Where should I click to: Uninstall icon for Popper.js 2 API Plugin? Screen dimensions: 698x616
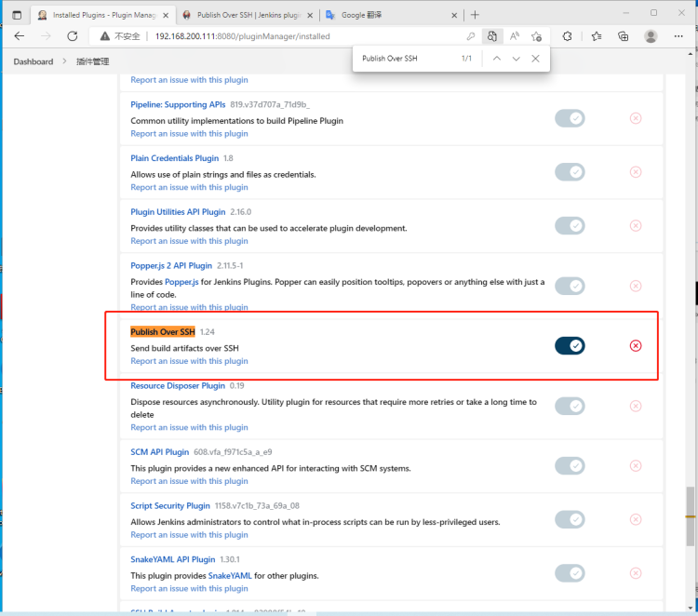(x=636, y=286)
